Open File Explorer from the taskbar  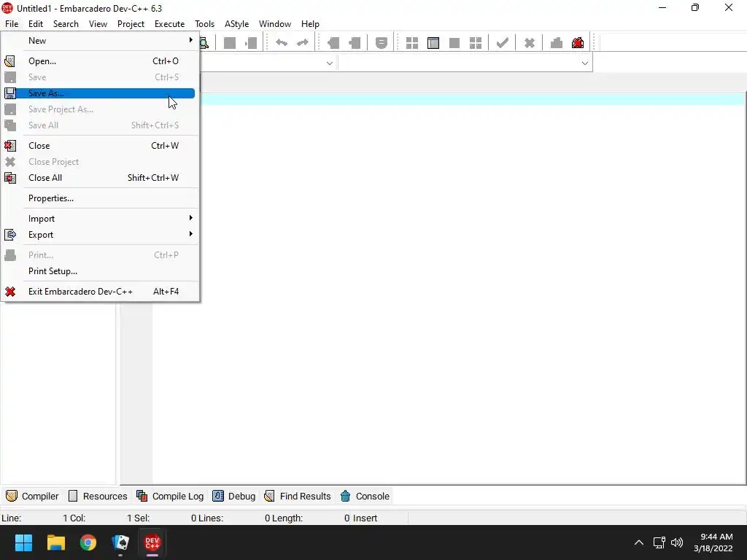point(55,542)
